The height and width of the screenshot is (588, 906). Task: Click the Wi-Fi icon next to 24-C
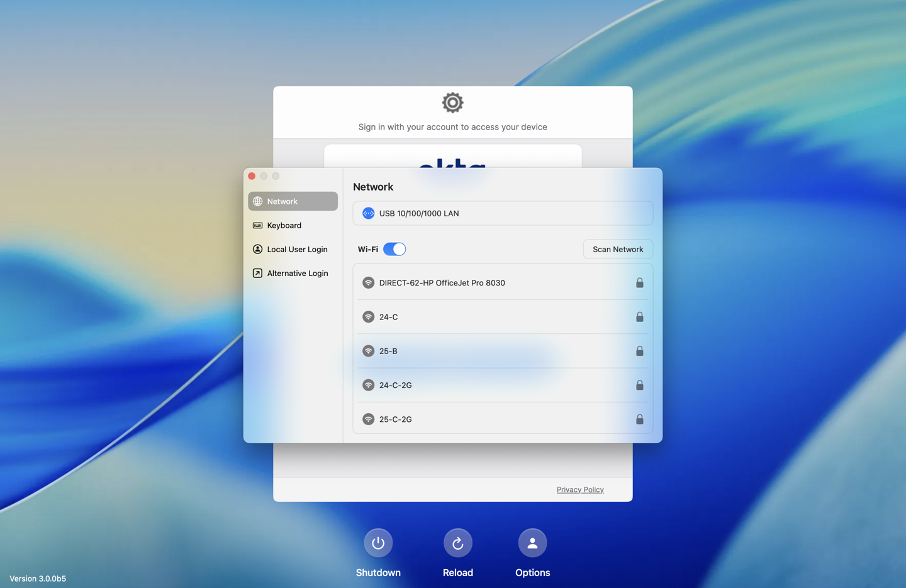368,317
